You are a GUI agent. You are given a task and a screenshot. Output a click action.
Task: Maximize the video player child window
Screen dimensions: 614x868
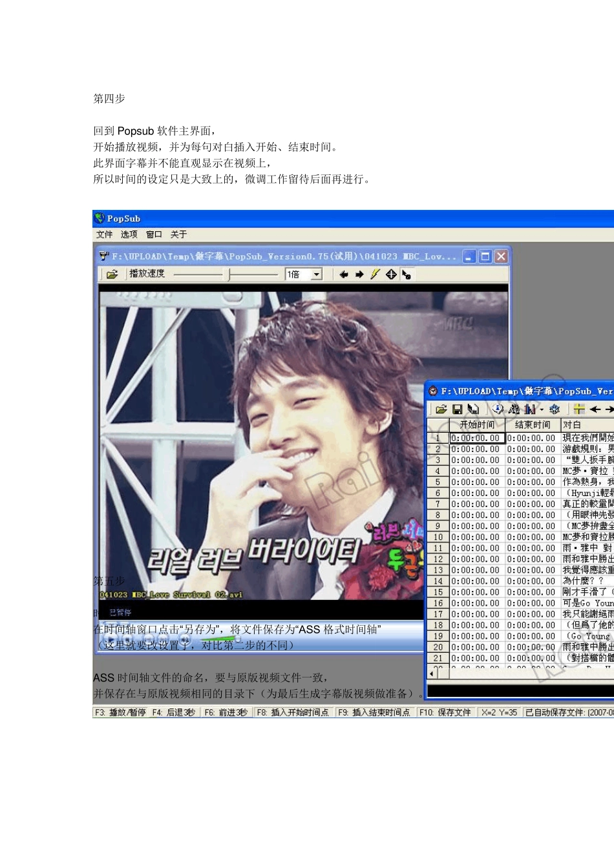click(x=485, y=256)
